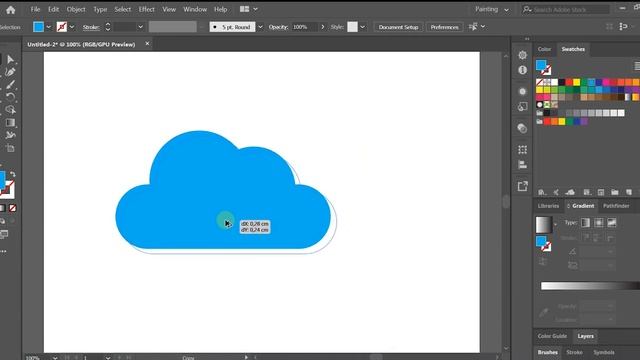Screen dimensions: 640x360
Task: Switch to the Libraries tab
Action: pyautogui.click(x=548, y=206)
